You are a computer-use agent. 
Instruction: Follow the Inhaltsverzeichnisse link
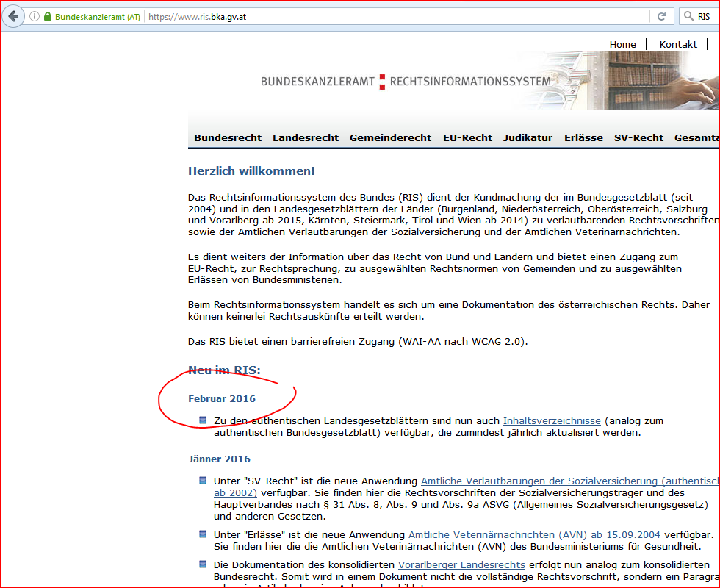click(552, 421)
